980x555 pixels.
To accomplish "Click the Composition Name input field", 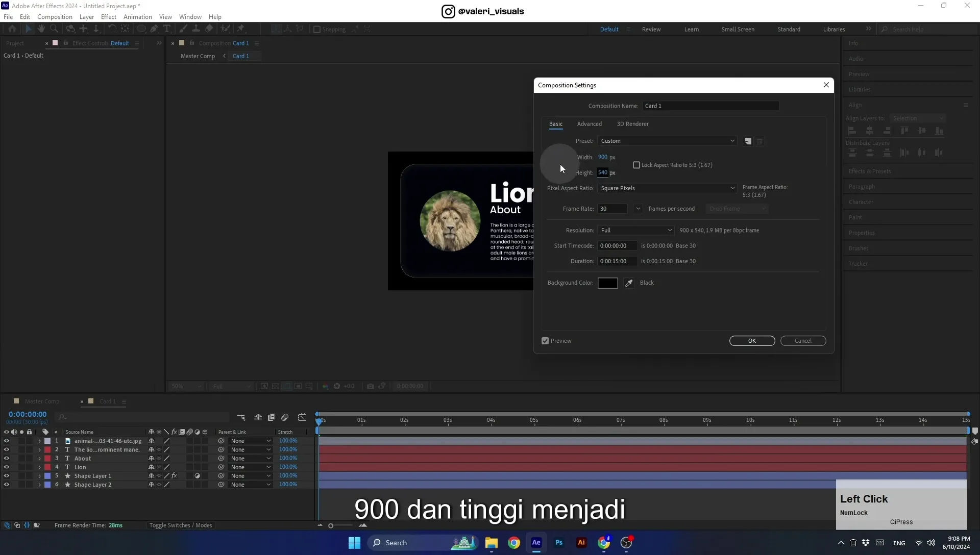I will 710,106.
